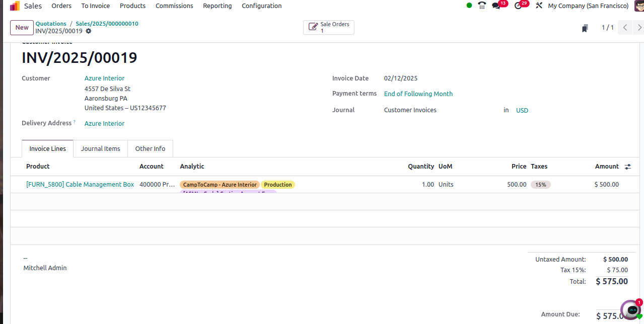Open the Sale Orders smart button
Image resolution: width=644 pixels, height=324 pixels.
pyautogui.click(x=329, y=28)
